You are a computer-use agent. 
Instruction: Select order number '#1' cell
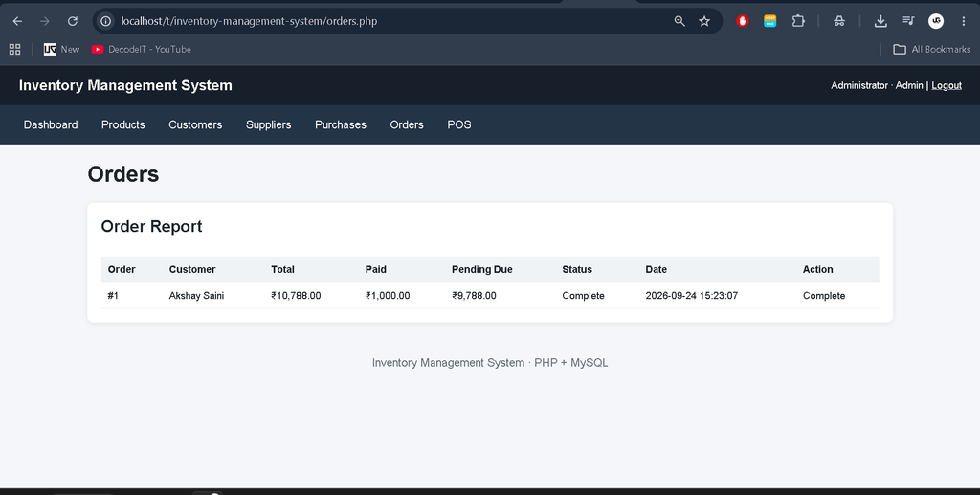coord(113,296)
